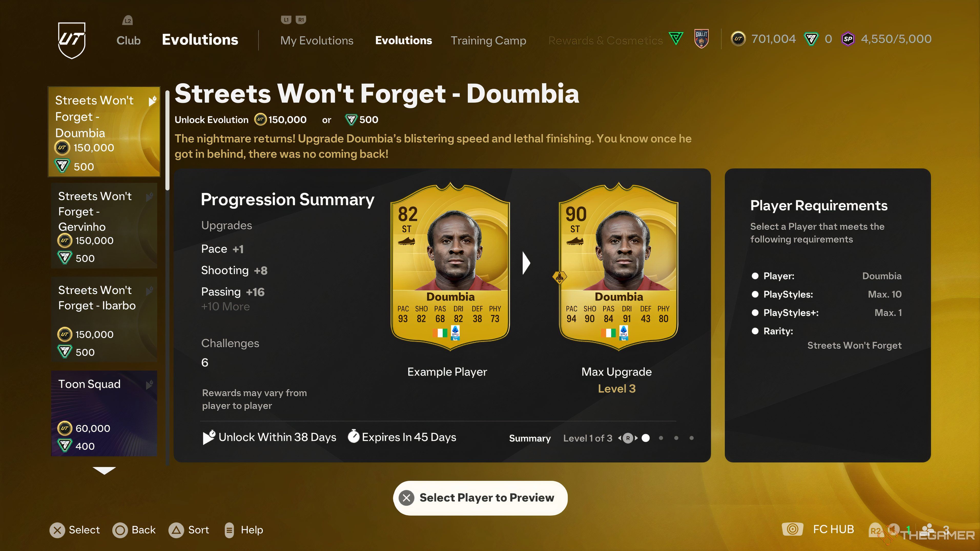
Task: Click the evolution list scrollbar
Action: click(167, 140)
